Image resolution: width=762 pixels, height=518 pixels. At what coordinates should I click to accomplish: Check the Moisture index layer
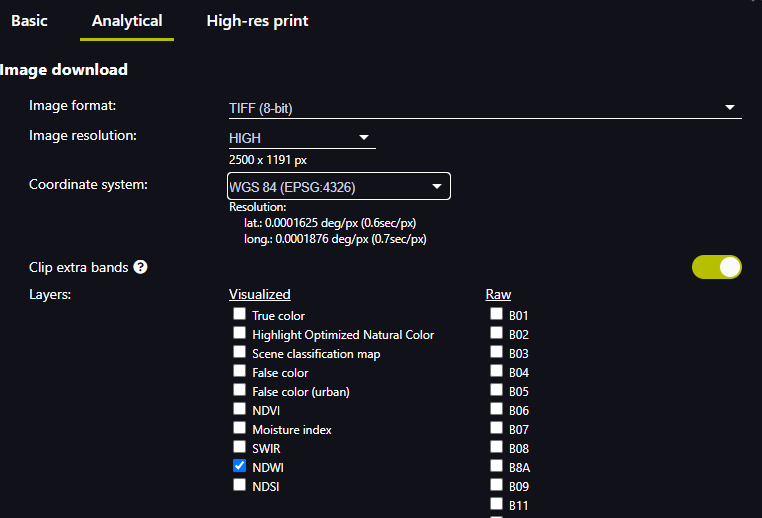tap(239, 428)
